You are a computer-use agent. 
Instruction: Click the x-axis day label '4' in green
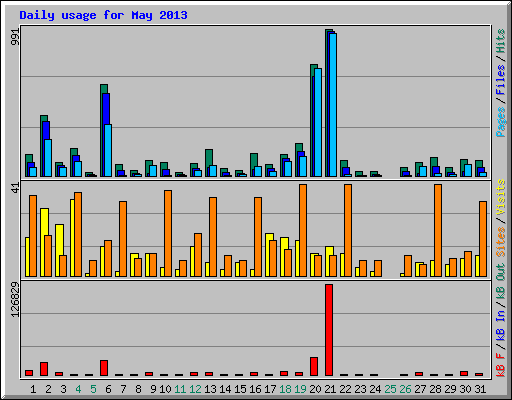point(78,389)
